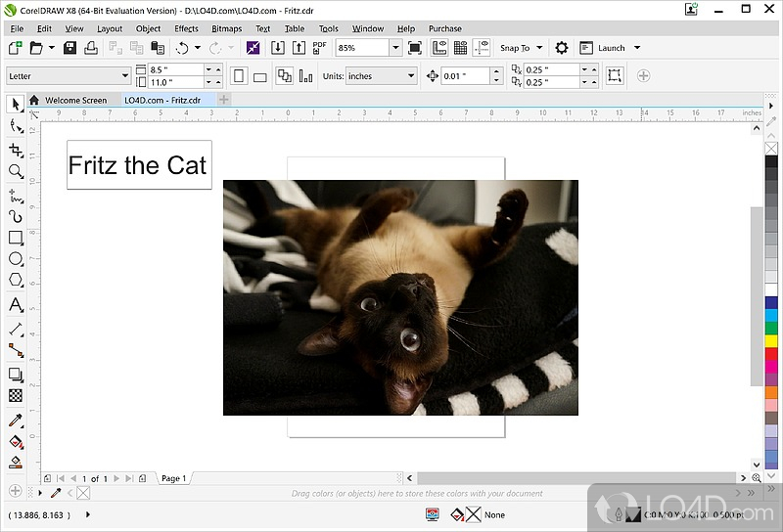
Task: Select the Polygon tool
Action: tap(15, 281)
